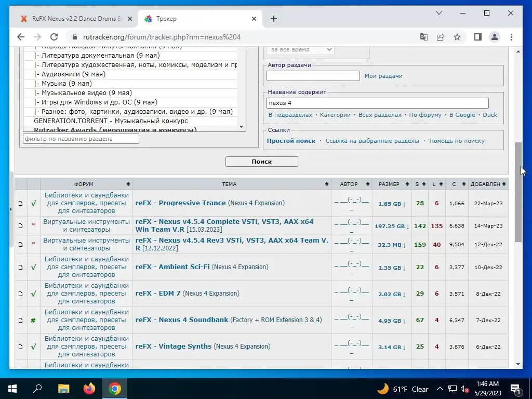Open File Explorer from the taskbar
Viewport: 532px width, 399px height.
click(63, 389)
